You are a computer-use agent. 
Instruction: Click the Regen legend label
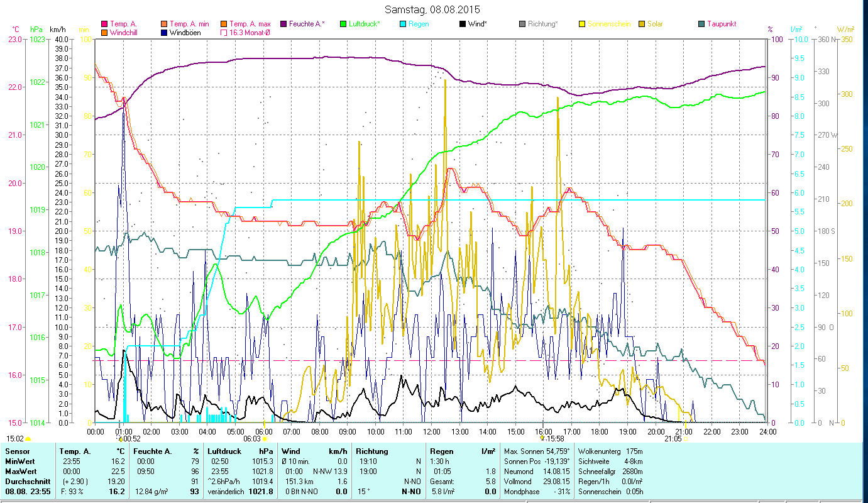coord(419,24)
